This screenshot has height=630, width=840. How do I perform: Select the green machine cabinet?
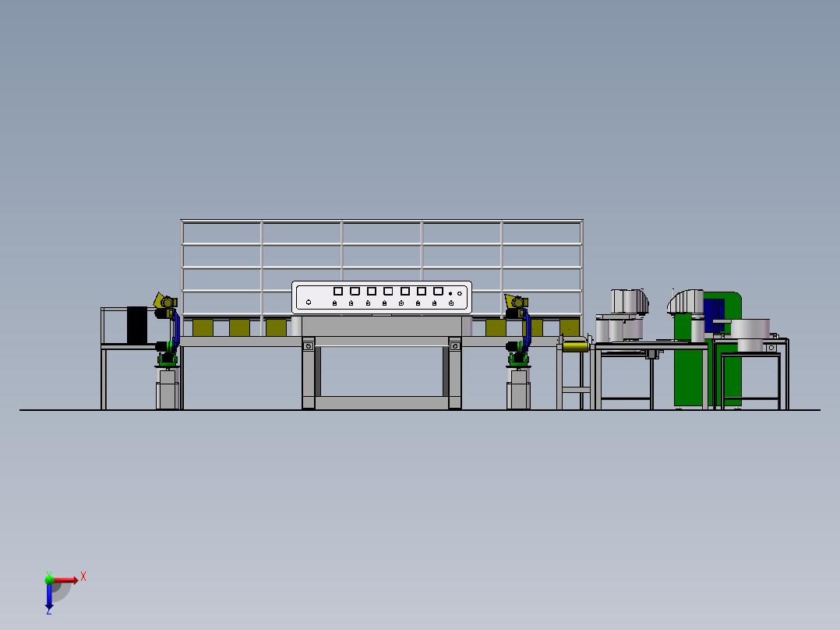click(708, 349)
